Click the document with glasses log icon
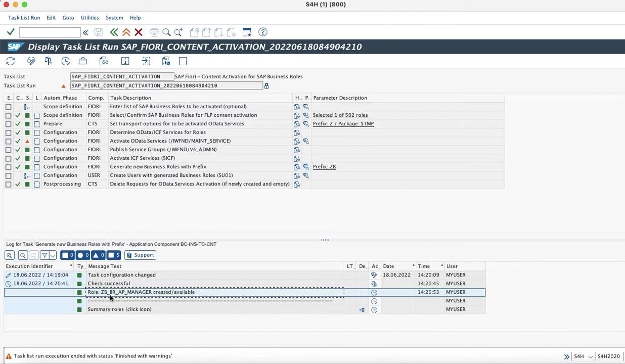 point(104,61)
